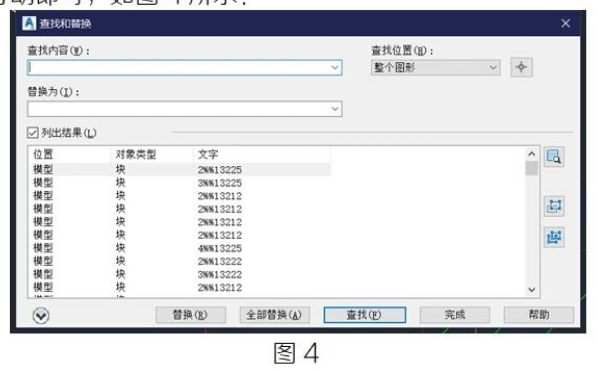The image size is (598, 370).
Task: Click the zoom to highlighted result icon
Action: pos(554,157)
